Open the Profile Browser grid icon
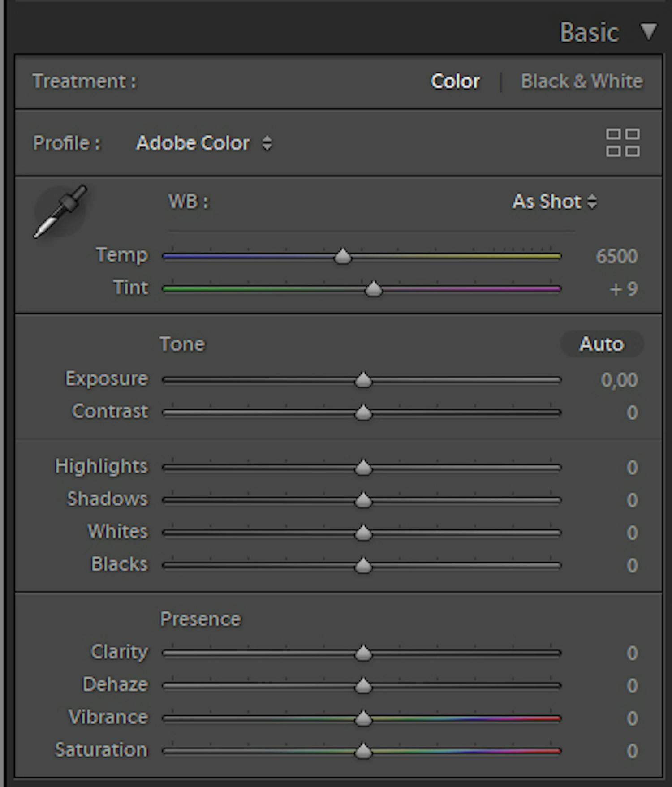 [623, 143]
